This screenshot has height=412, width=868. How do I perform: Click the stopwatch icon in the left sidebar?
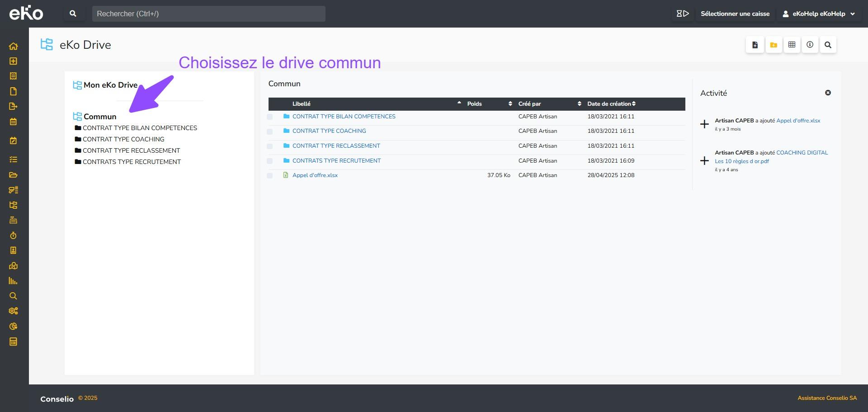(x=13, y=235)
